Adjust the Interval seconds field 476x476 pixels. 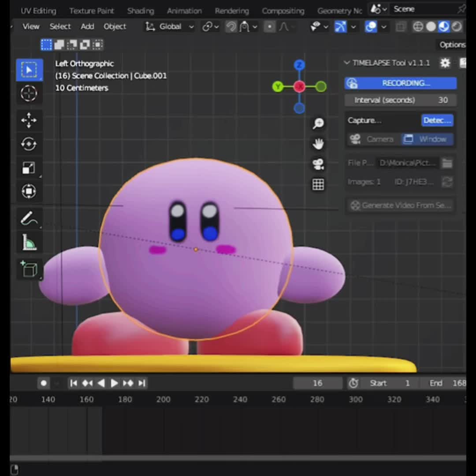pyautogui.click(x=400, y=100)
